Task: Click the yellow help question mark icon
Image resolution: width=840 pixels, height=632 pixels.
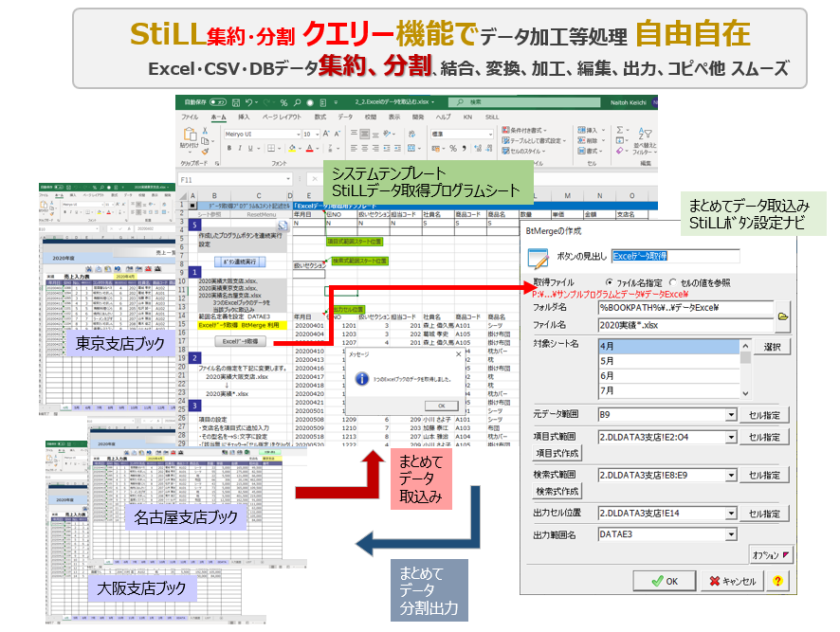Action: 777,581
